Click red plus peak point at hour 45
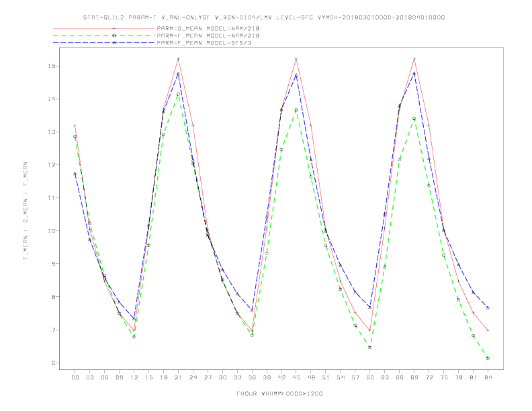 tap(296, 59)
